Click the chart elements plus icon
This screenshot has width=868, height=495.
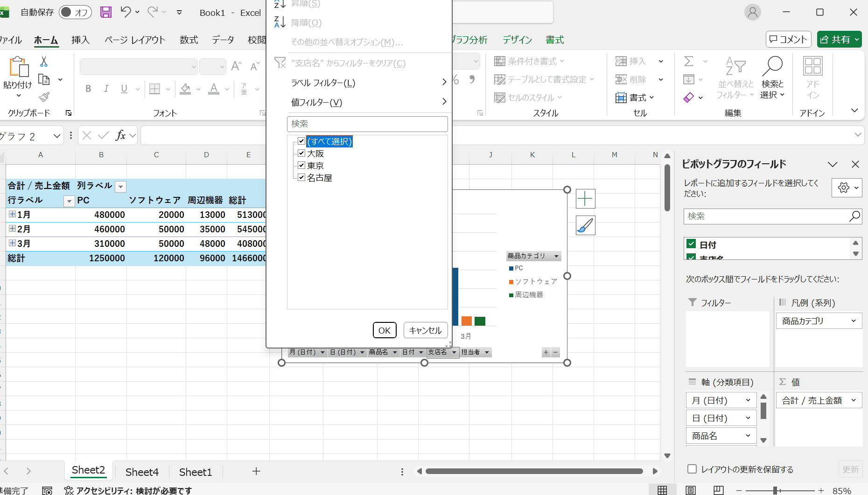point(585,198)
